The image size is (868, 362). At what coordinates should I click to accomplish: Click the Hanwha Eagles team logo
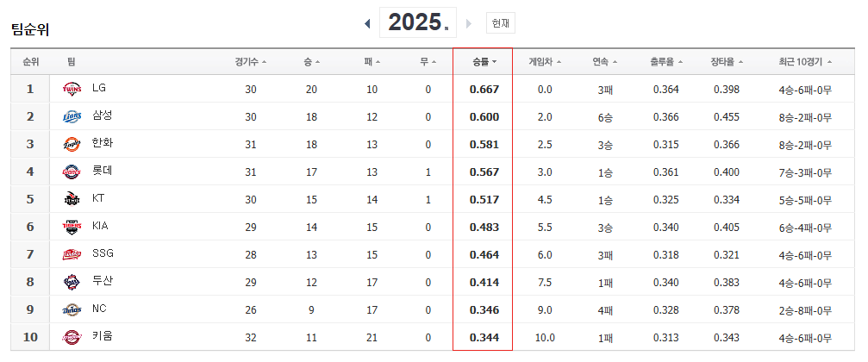click(72, 144)
